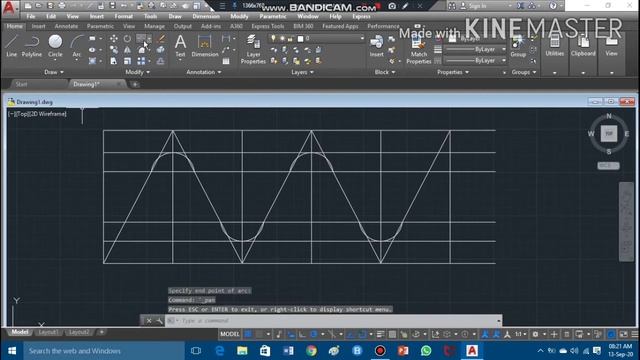Open the Dimension menu
Image resolution: width=640 pixels, height=360 pixels.
(x=206, y=16)
